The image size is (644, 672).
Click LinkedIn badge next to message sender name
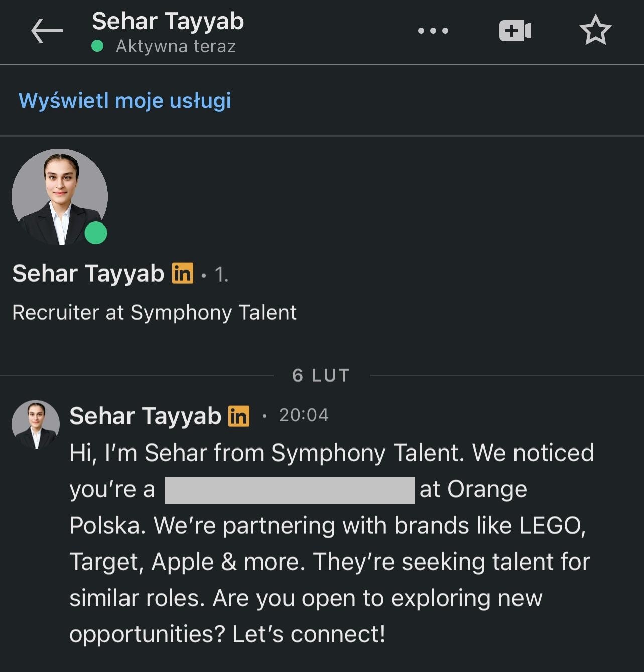point(239,416)
